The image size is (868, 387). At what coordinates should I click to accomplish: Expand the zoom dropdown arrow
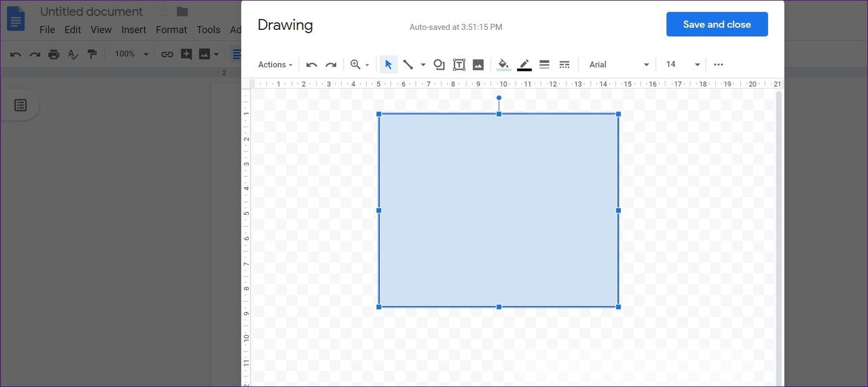click(x=367, y=65)
